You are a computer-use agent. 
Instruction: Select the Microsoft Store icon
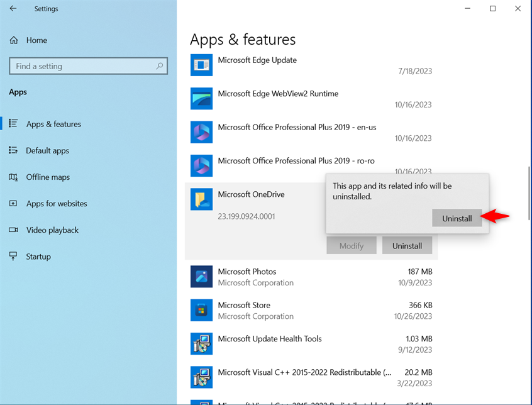201,310
